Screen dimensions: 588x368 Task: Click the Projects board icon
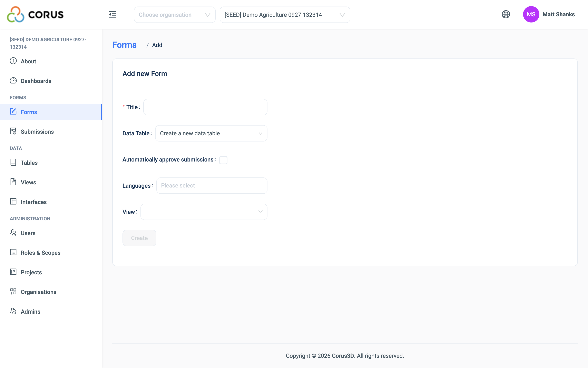13,272
